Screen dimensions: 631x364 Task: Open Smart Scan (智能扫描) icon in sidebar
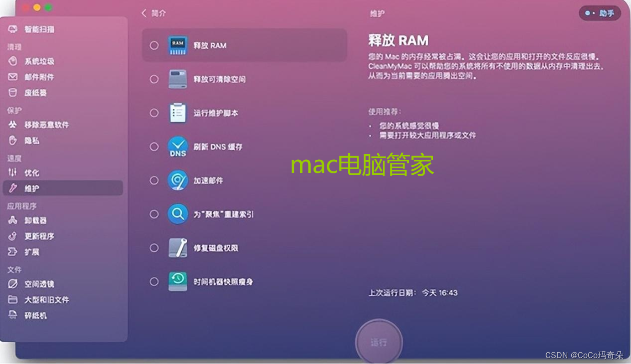(x=13, y=29)
